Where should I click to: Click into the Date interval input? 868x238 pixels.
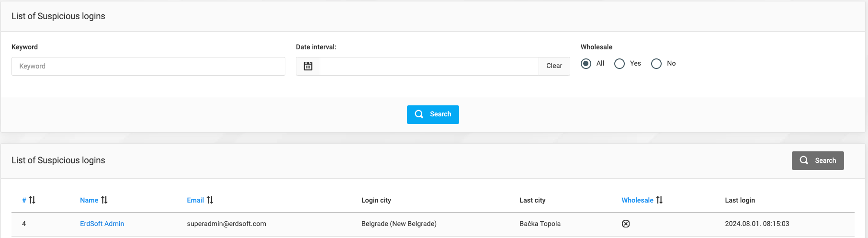[429, 66]
